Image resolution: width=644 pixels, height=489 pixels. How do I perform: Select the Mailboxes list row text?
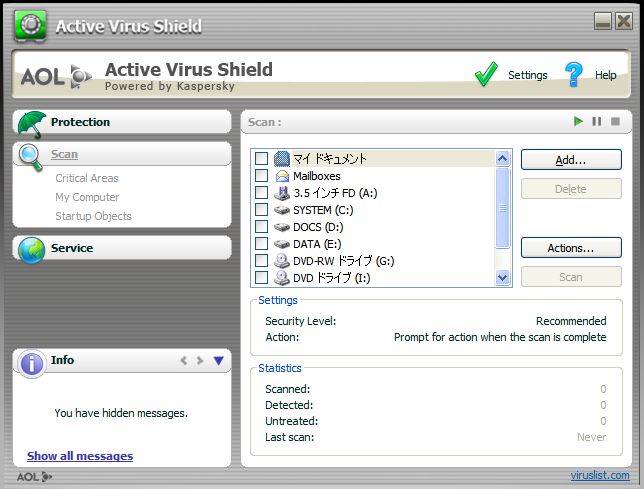(x=317, y=176)
